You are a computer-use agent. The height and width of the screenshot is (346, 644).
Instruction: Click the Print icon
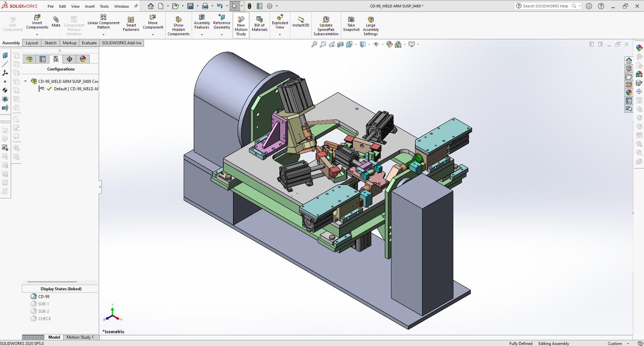pos(205,6)
